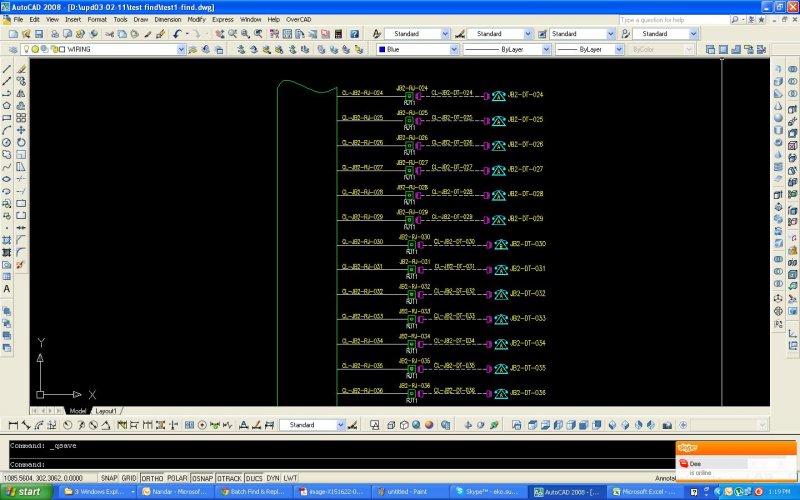Toggle OSNAP in status bar
The height and width of the screenshot is (500, 800).
(203, 478)
